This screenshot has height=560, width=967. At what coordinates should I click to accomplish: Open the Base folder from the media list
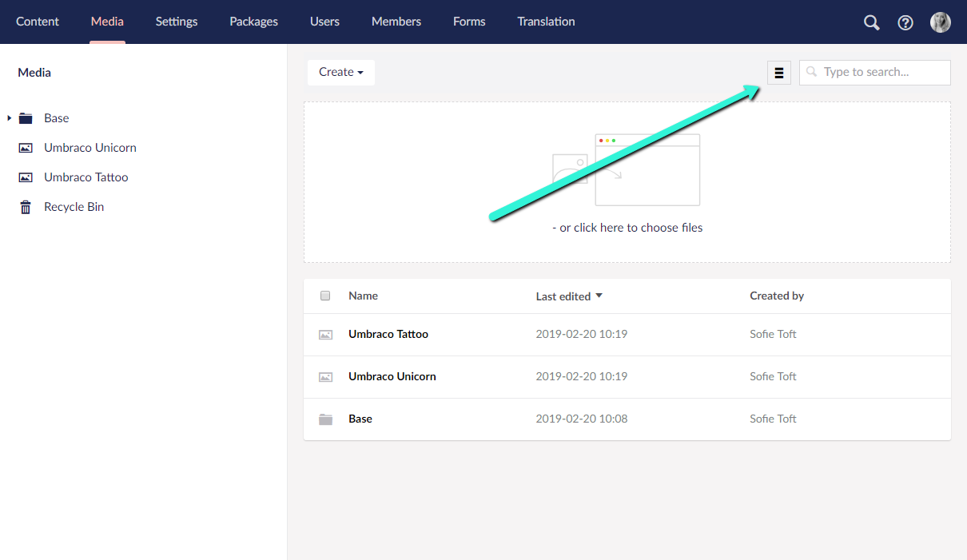[x=360, y=419]
